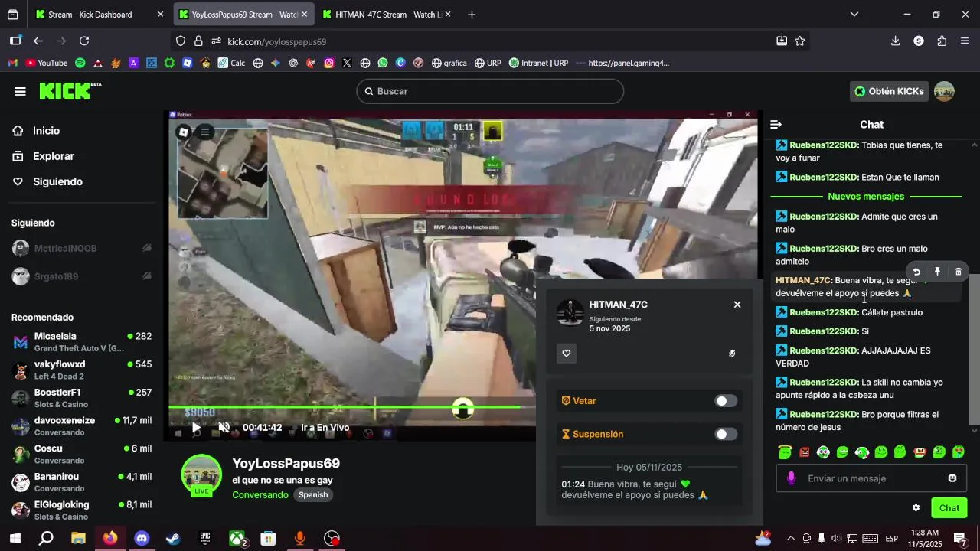Click the heart icon in HITMAN_47C user card
This screenshot has height=551, width=980.
[567, 354]
